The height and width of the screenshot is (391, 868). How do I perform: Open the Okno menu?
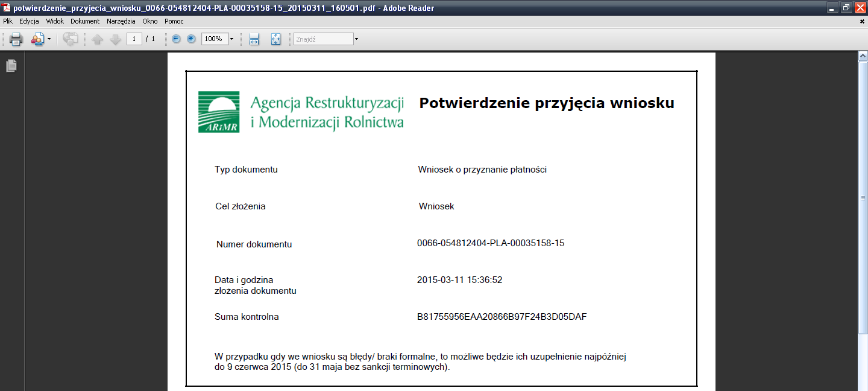[150, 21]
